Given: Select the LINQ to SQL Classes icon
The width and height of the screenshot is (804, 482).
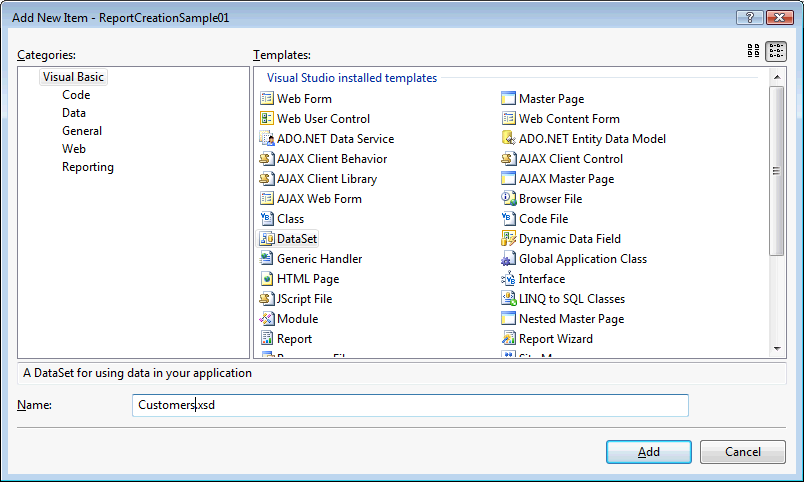Looking at the screenshot, I should [509, 299].
